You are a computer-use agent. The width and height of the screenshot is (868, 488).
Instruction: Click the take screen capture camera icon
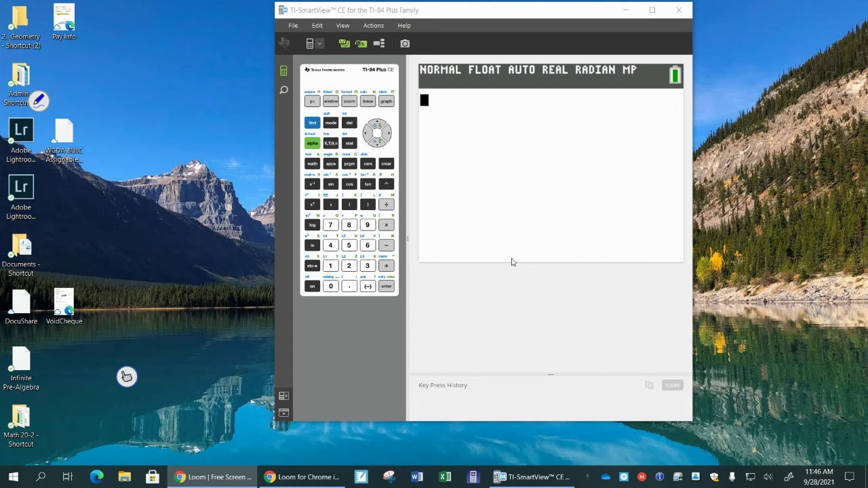(x=405, y=43)
